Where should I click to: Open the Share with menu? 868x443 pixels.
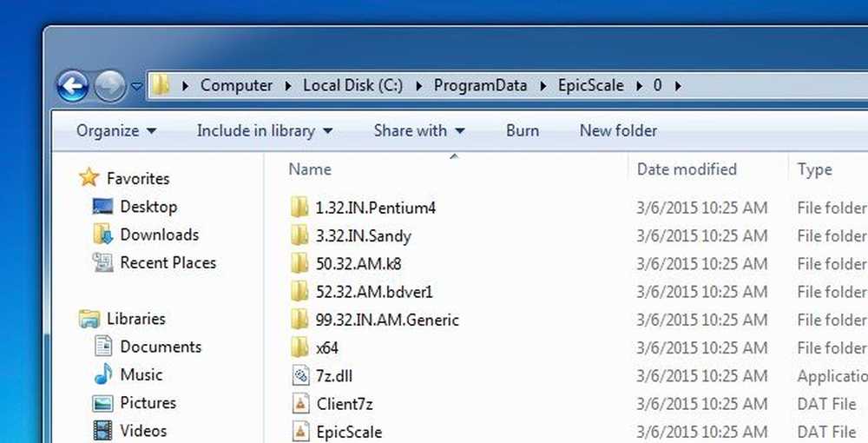click(419, 130)
